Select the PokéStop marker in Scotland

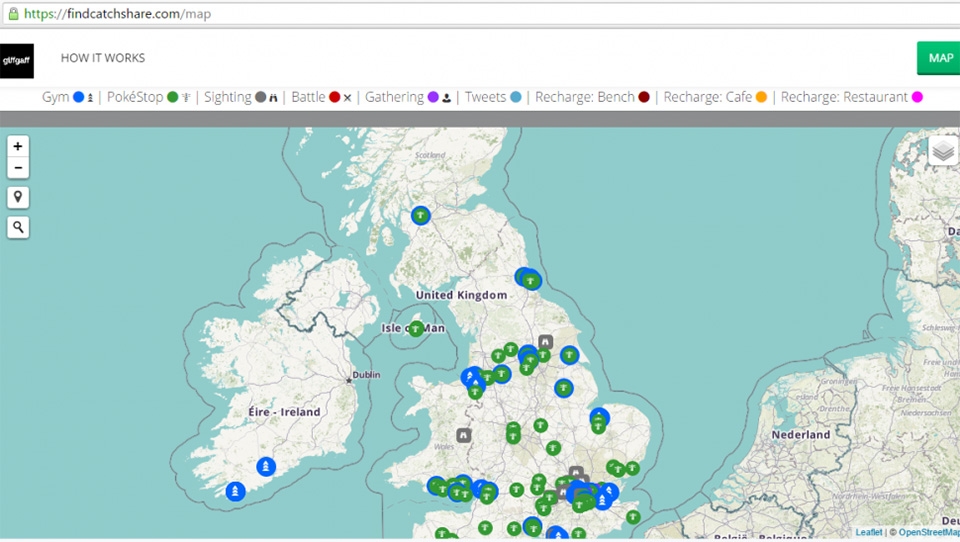pyautogui.click(x=421, y=215)
